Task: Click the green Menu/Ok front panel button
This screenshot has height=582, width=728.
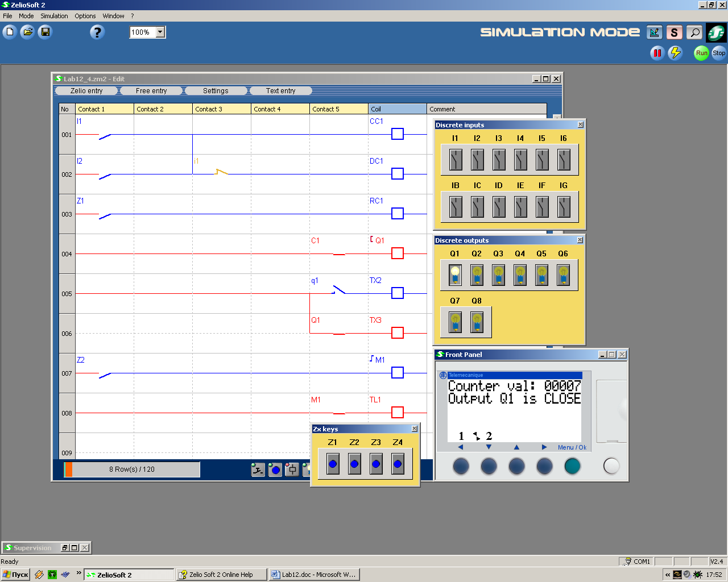Action: [x=572, y=466]
